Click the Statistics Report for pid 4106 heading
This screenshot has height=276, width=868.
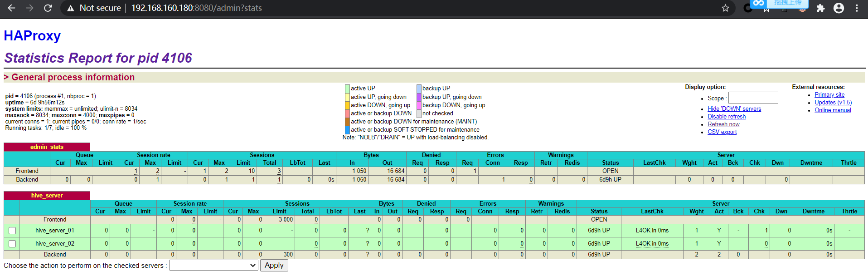[98, 58]
